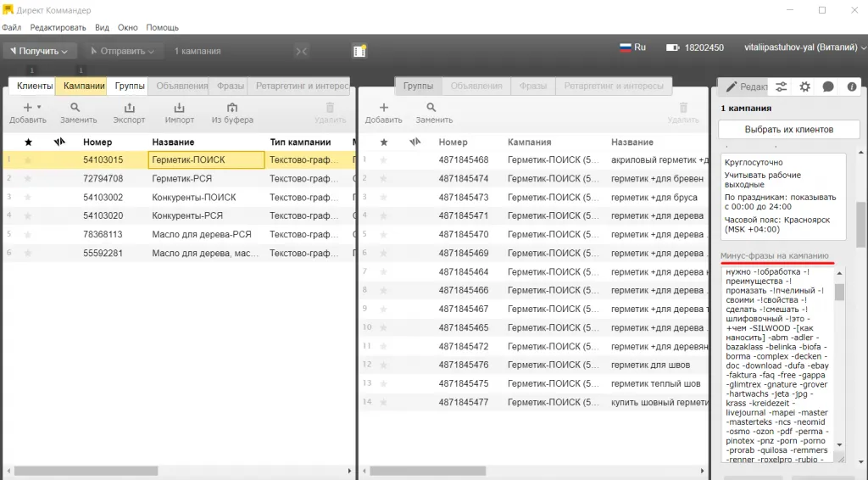Open the Окно menu

(128, 27)
